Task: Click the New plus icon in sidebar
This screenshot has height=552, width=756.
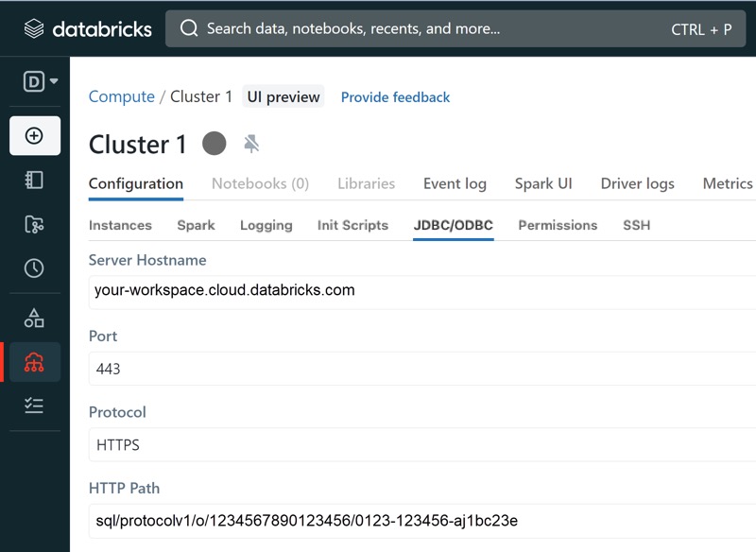Action: click(x=35, y=135)
